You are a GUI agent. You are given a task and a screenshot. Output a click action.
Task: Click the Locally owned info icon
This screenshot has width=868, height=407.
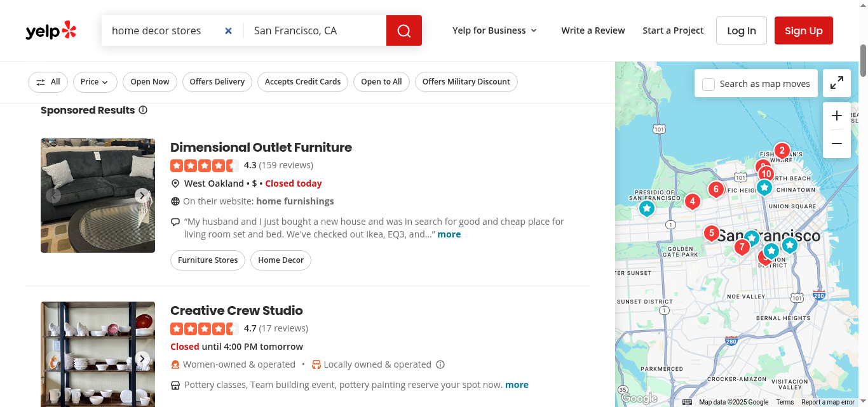[x=440, y=364]
